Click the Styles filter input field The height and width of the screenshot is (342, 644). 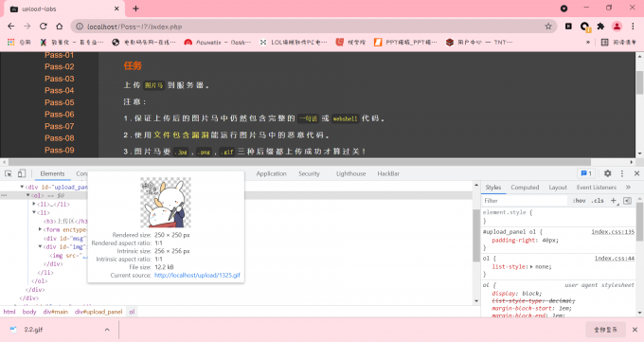524,201
